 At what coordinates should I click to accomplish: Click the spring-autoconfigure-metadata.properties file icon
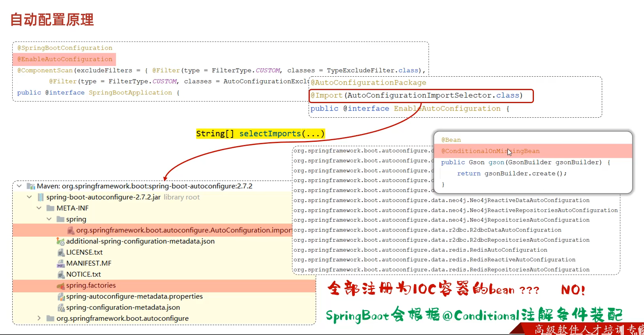click(61, 297)
